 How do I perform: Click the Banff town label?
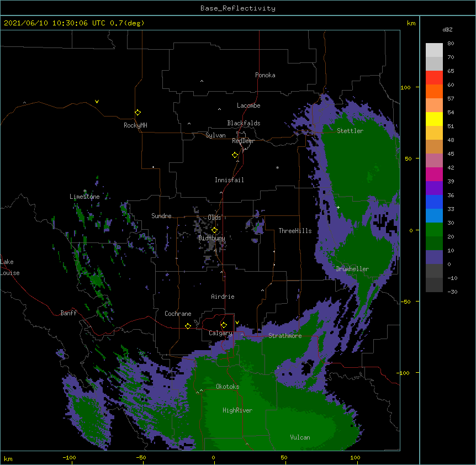point(68,313)
